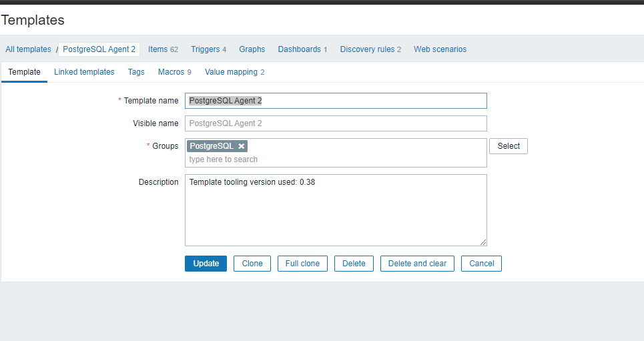Click the Templates page heading
The width and height of the screenshot is (644, 341).
click(x=33, y=20)
